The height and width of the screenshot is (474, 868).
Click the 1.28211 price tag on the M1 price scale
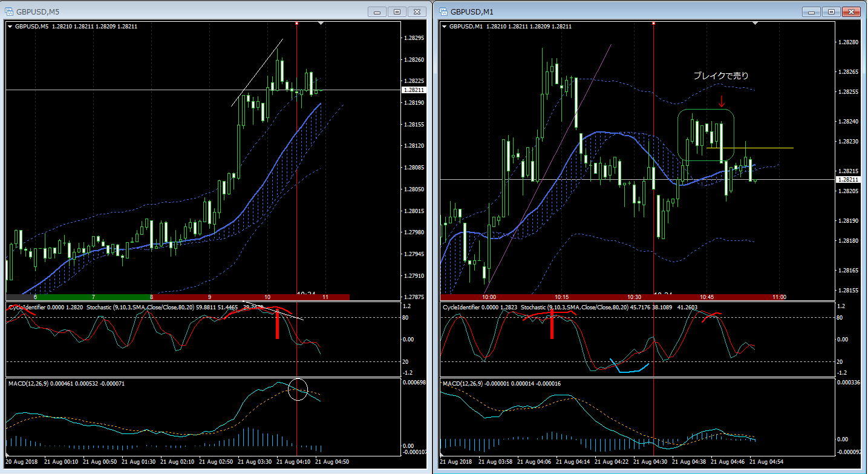click(x=849, y=180)
